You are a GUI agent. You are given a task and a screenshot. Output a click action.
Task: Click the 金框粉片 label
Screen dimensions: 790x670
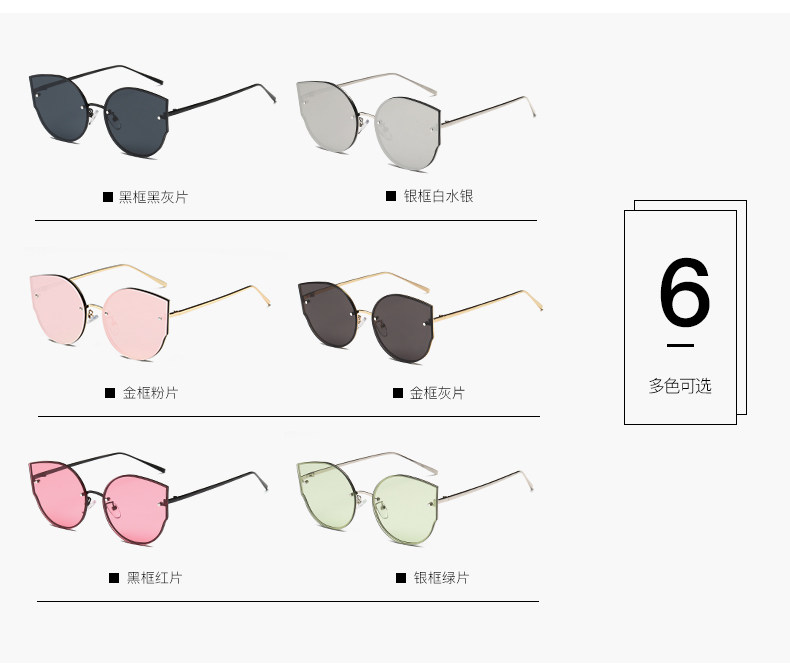[x=150, y=393]
